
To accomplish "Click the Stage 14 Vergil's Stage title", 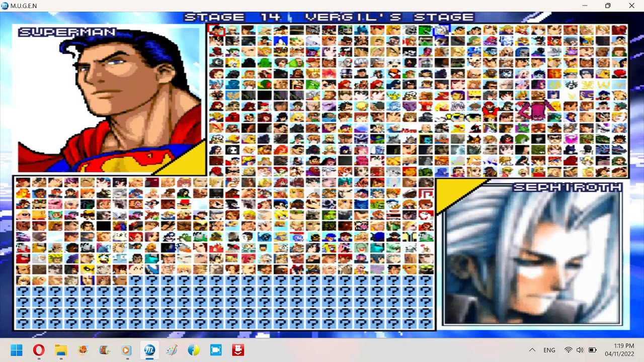I will (329, 18).
